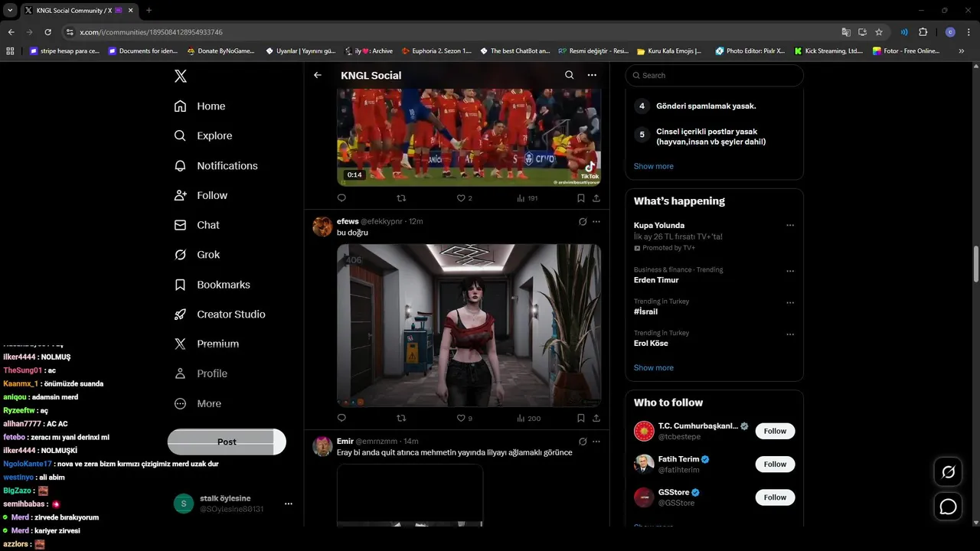This screenshot has height=551, width=980.
Task: Open Profile in the sidebar
Action: (201, 373)
